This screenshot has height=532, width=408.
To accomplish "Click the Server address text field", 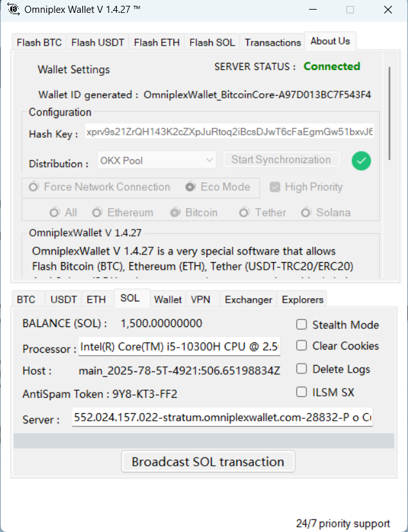I will 222,418.
